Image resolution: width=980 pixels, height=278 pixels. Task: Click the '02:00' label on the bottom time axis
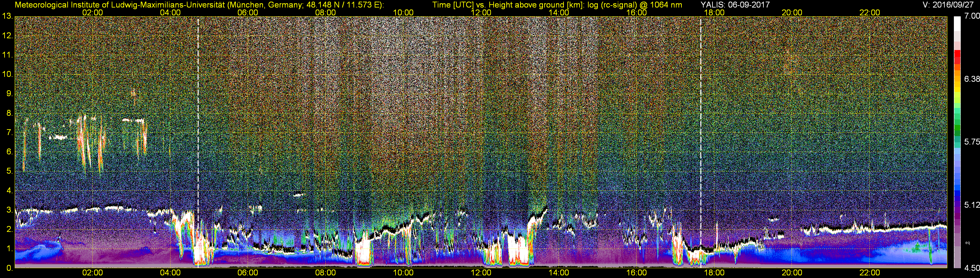(x=92, y=273)
